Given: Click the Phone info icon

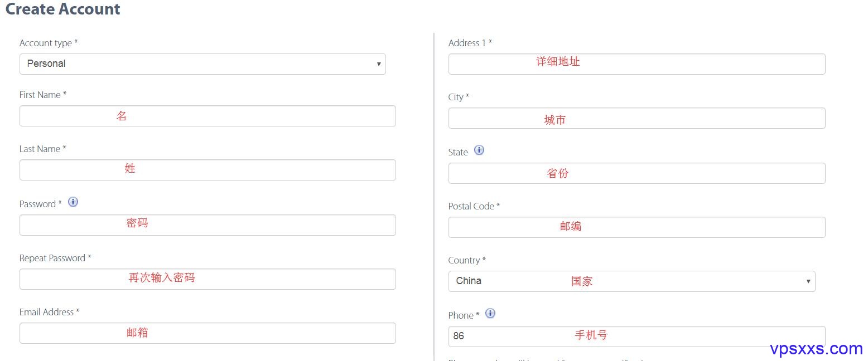Looking at the screenshot, I should 490,313.
